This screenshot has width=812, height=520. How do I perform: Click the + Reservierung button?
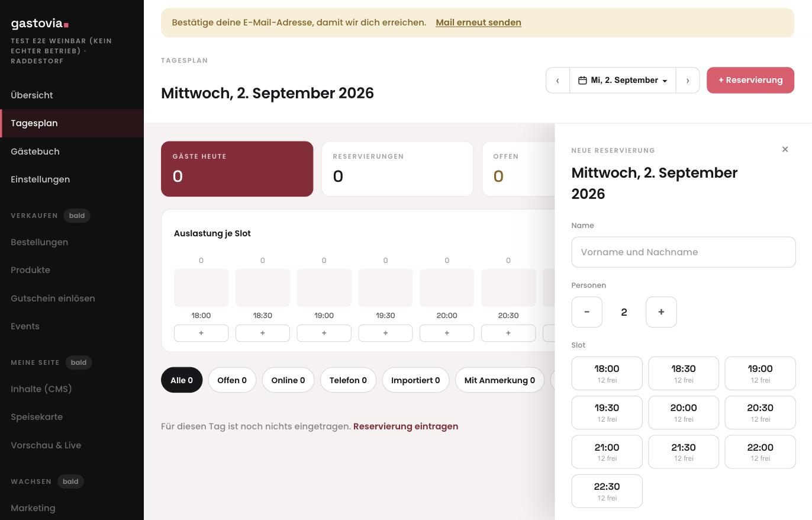[750, 80]
